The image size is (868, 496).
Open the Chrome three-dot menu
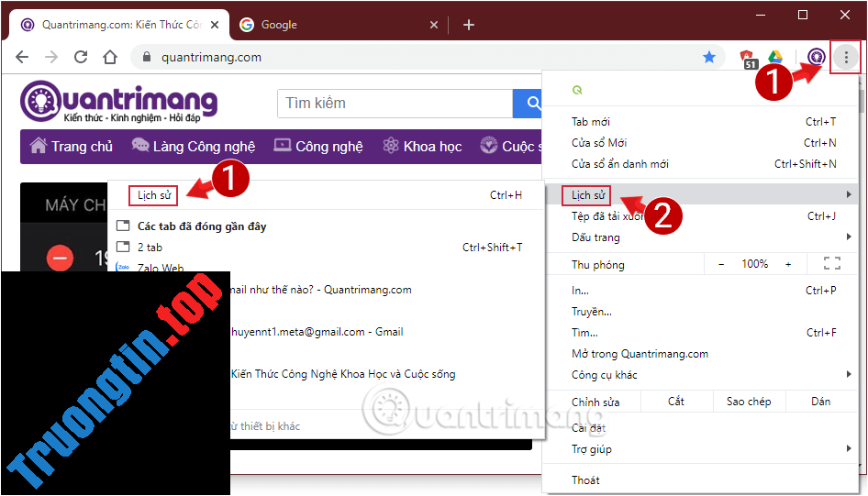click(845, 57)
